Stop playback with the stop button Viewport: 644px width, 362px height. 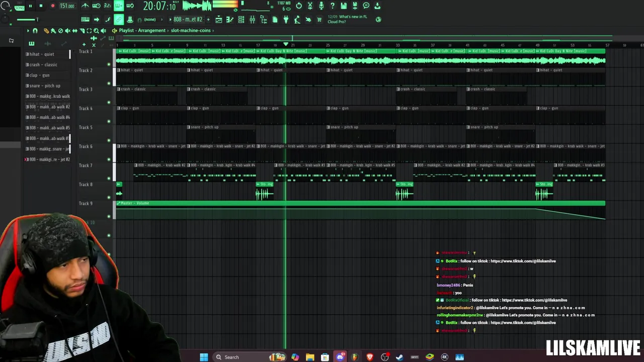(41, 6)
